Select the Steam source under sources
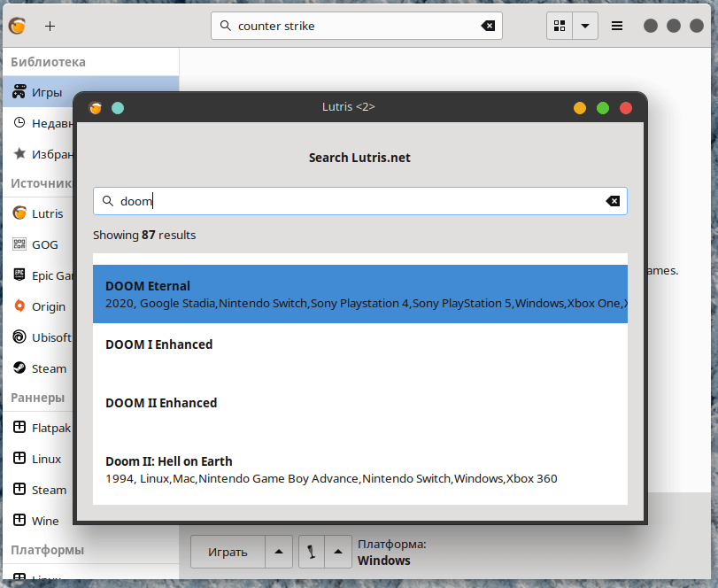718x588 pixels. (x=38, y=368)
